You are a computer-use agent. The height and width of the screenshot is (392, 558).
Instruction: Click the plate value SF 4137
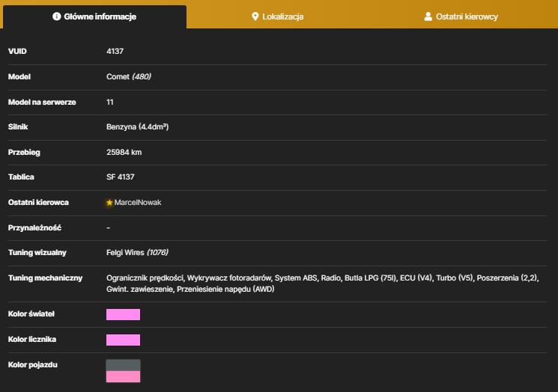tap(121, 177)
